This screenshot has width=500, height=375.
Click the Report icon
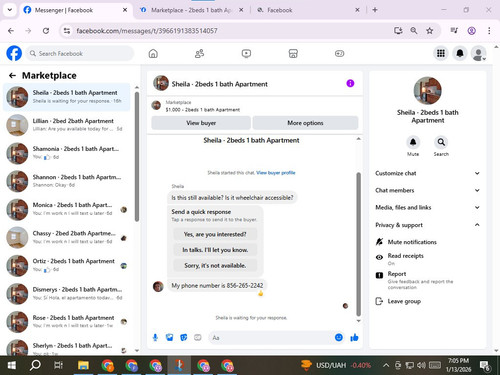coord(379,275)
